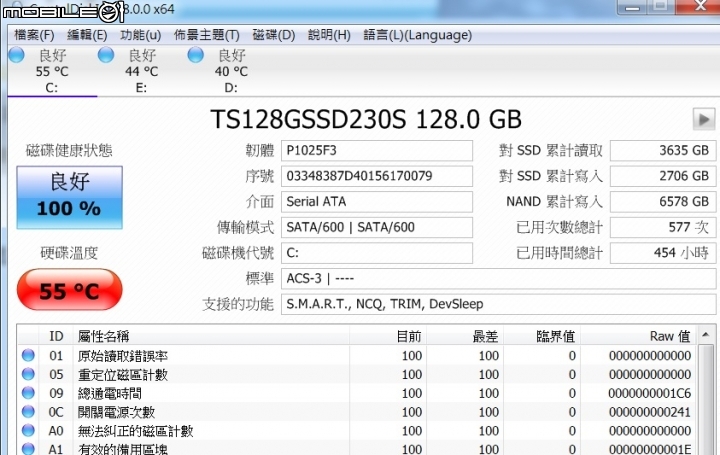
Task: Click the standard field ACS-3 | ----
Action: (498, 279)
